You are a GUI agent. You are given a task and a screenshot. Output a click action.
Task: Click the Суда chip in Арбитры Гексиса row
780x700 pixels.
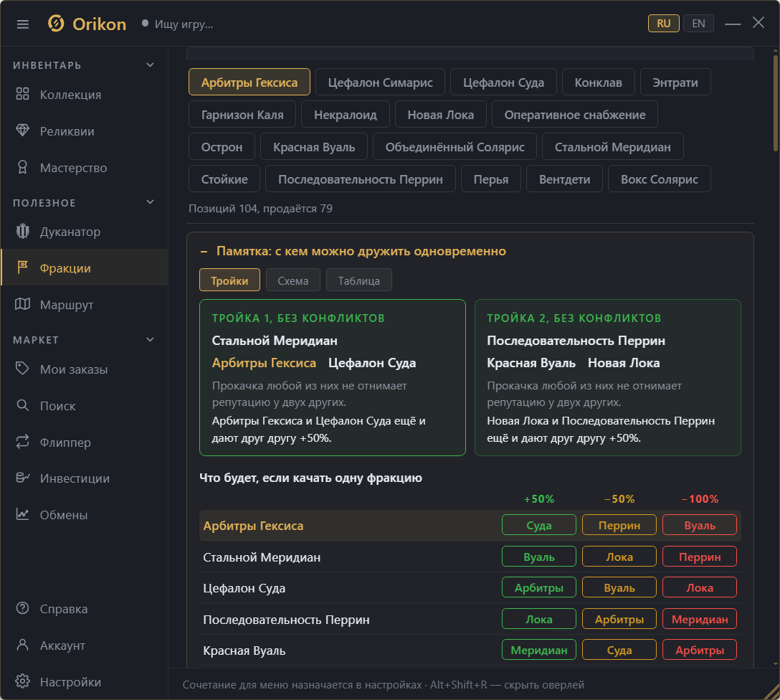(x=538, y=525)
